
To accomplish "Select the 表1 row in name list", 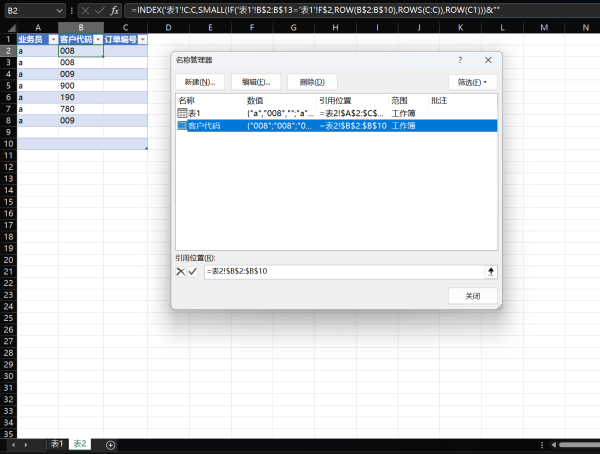I will (337, 113).
